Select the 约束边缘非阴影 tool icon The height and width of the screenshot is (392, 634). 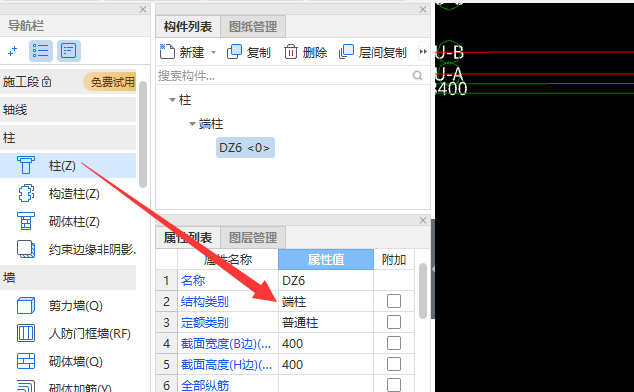pyautogui.click(x=26, y=249)
